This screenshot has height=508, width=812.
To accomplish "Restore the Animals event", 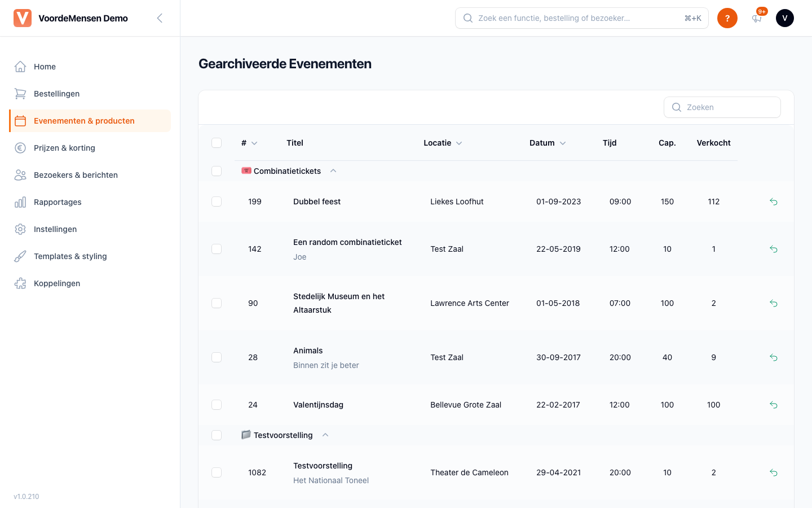I will coord(774,357).
